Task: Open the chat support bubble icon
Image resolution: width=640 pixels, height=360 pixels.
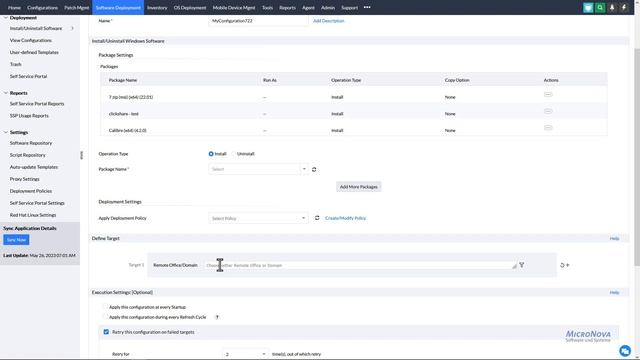Action: [x=624, y=350]
